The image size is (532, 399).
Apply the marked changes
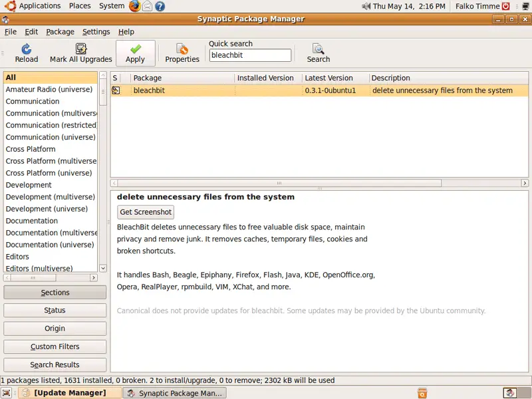136,53
